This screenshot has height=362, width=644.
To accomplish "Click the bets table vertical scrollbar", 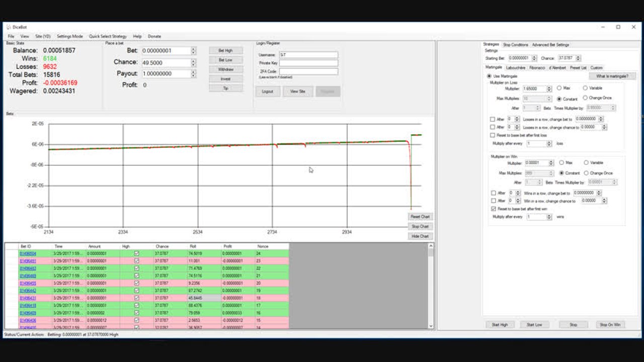I will (x=431, y=286).
